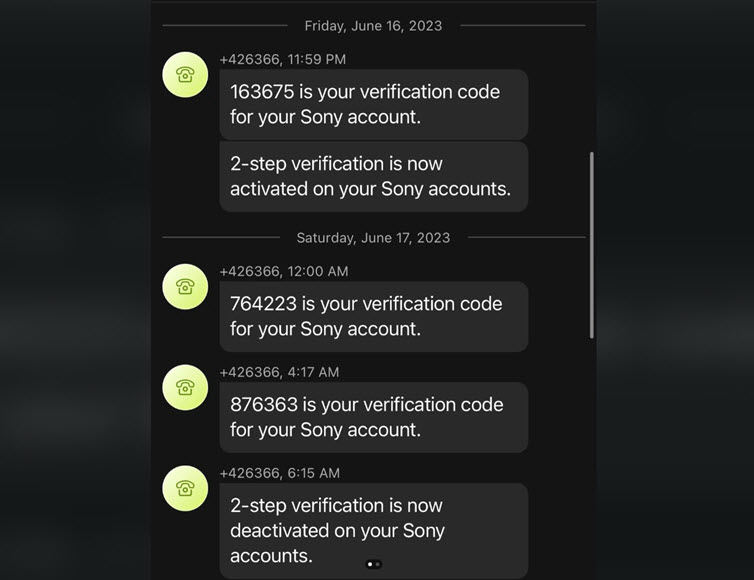Switch to the second page indicator dot

coord(378,564)
